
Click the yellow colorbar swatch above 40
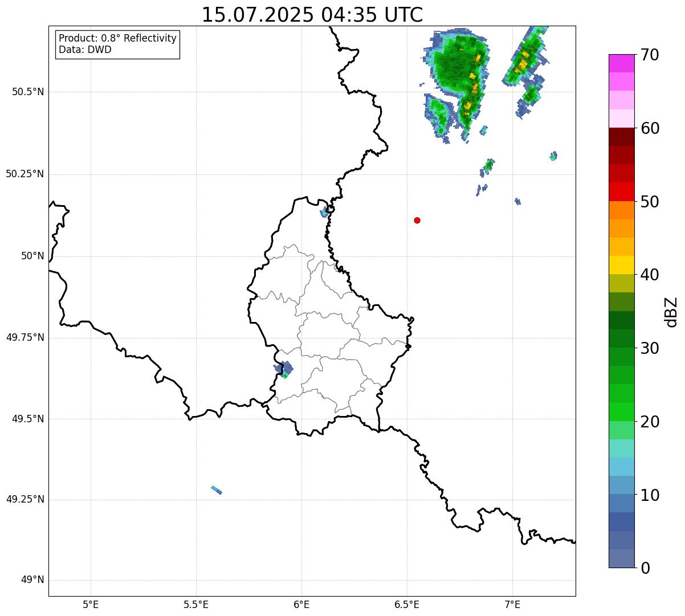(621, 265)
